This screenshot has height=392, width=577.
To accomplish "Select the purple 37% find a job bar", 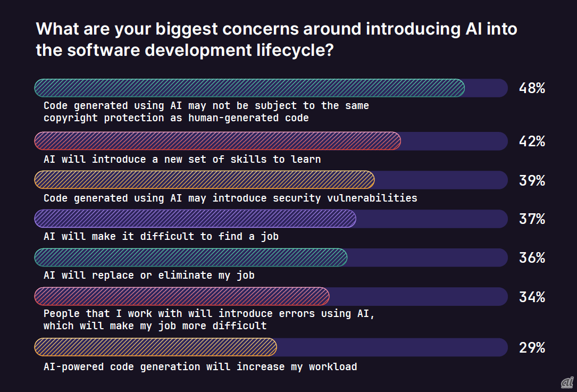I will coord(195,219).
